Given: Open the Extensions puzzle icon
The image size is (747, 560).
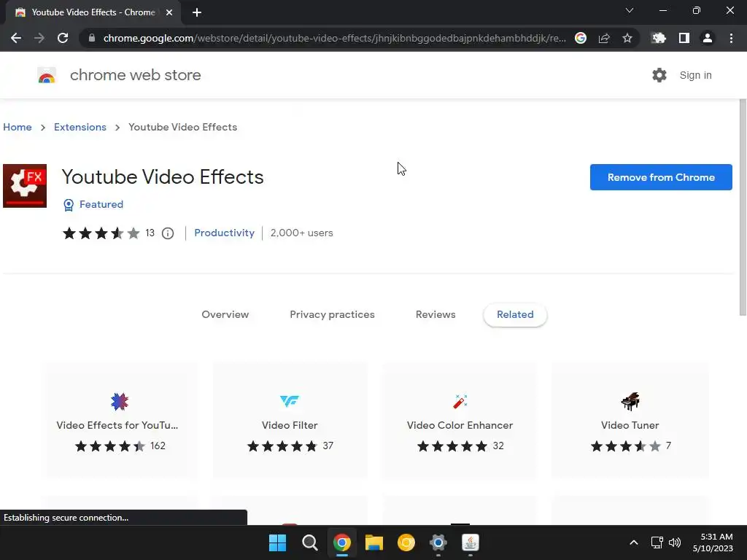Looking at the screenshot, I should click(x=659, y=38).
